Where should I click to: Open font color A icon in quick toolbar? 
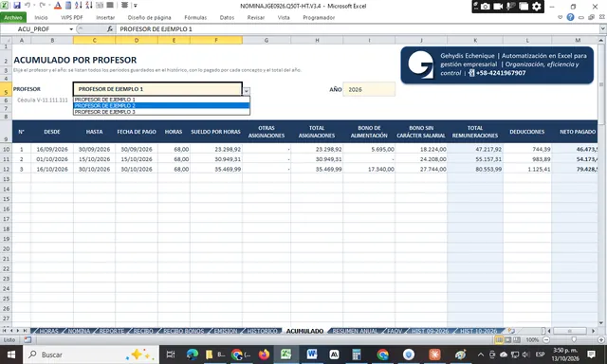(58, 6)
